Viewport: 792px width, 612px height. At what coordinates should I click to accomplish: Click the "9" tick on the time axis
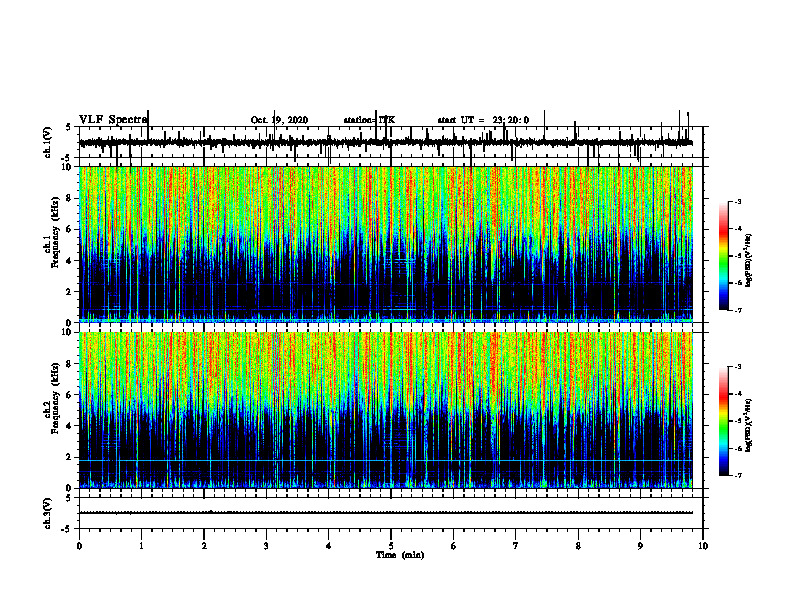coord(640,546)
